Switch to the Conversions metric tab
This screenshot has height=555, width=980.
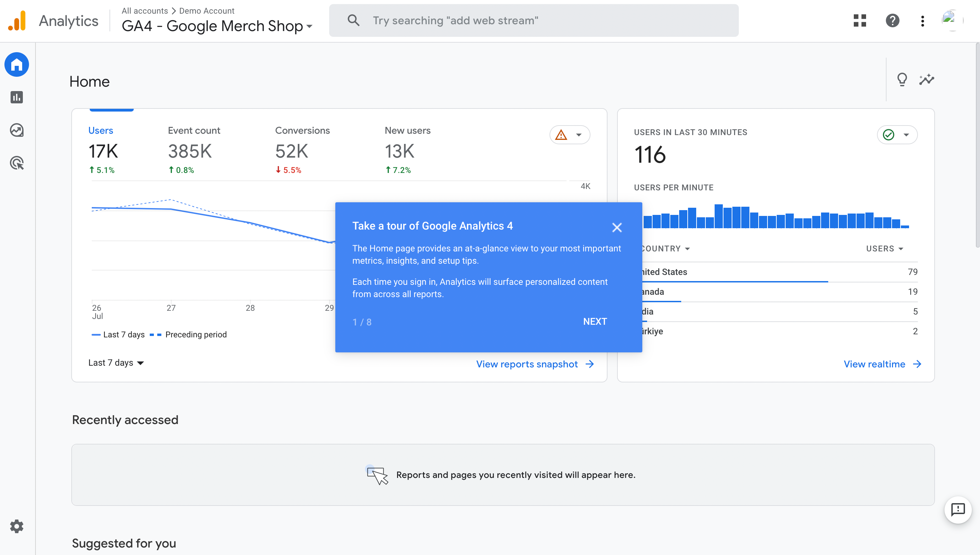(302, 130)
